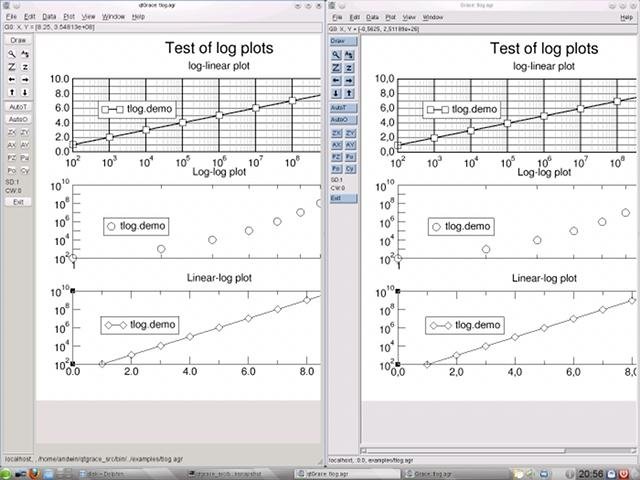This screenshot has width=640, height=480.
Task: Open the File menu in qtGrace
Action: (11, 17)
